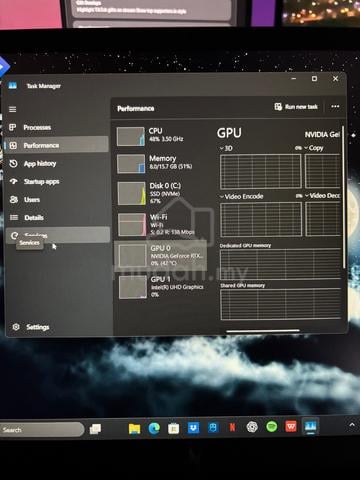This screenshot has width=360, height=480.
Task: Open the Copy engine dropdown
Action: click(314, 148)
